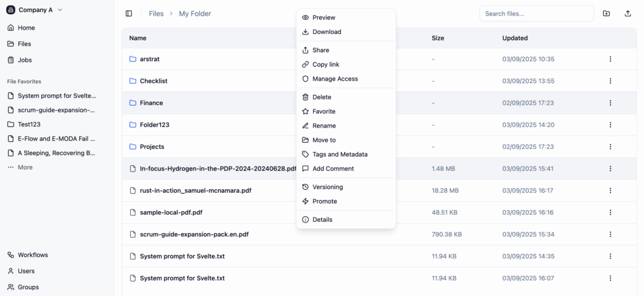The width and height of the screenshot is (644, 296).
Task: Click the Company A logo icon
Action: coord(11,10)
